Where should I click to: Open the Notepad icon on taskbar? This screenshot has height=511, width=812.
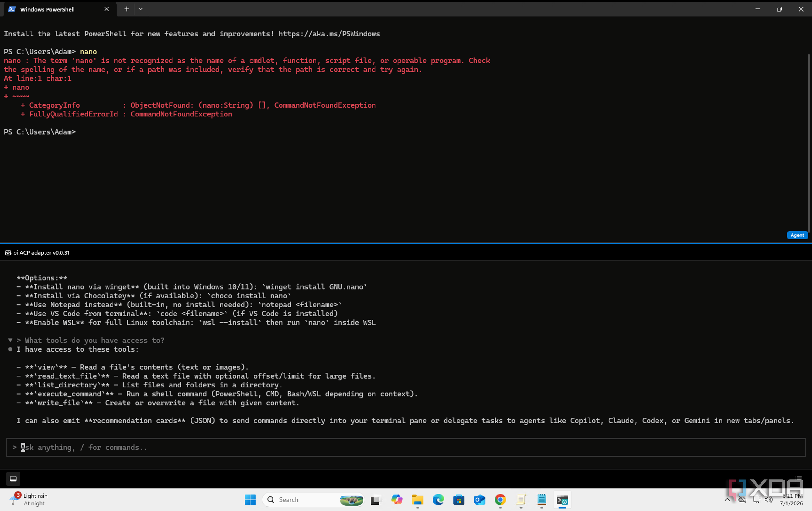(x=542, y=499)
